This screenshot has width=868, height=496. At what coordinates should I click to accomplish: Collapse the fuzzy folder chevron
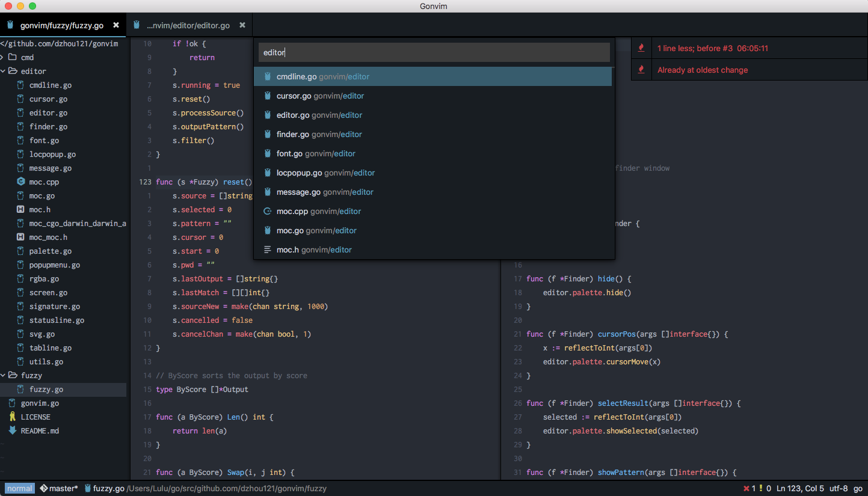pos(2,376)
